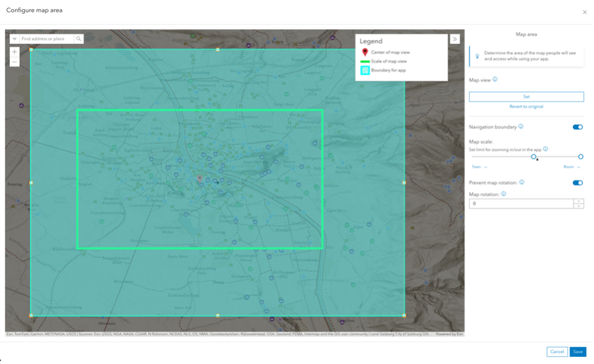This screenshot has height=364, width=594.
Task: Click the Revert to original link
Action: 527,105
